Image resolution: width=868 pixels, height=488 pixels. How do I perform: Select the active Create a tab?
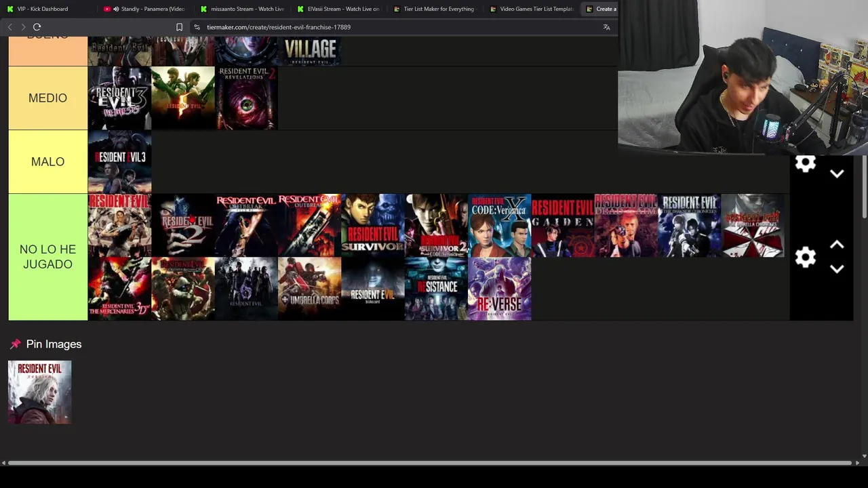(601, 9)
